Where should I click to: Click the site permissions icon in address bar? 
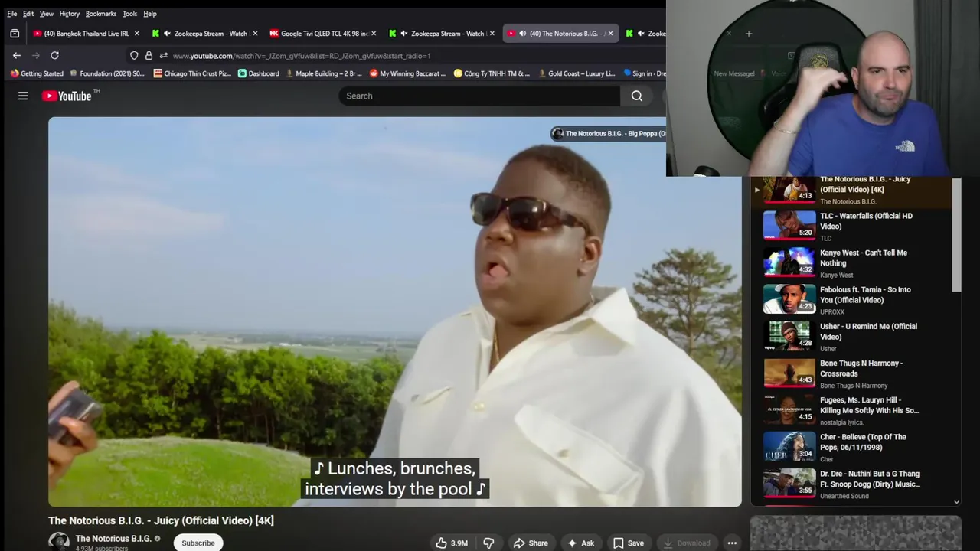(x=163, y=55)
